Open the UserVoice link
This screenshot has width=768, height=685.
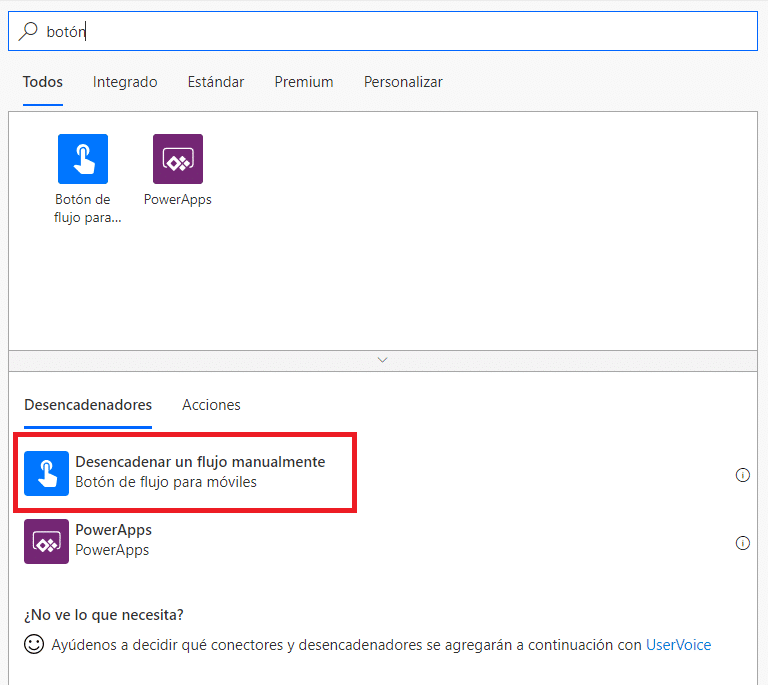[x=678, y=645]
